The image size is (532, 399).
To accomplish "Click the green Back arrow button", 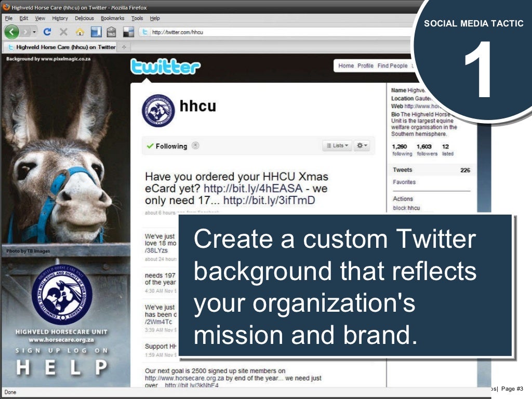I will click(11, 32).
